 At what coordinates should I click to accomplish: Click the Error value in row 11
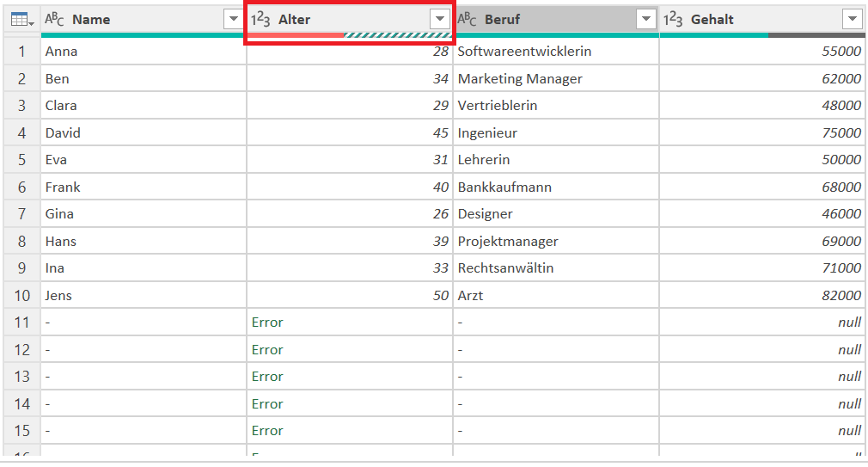[x=267, y=323]
